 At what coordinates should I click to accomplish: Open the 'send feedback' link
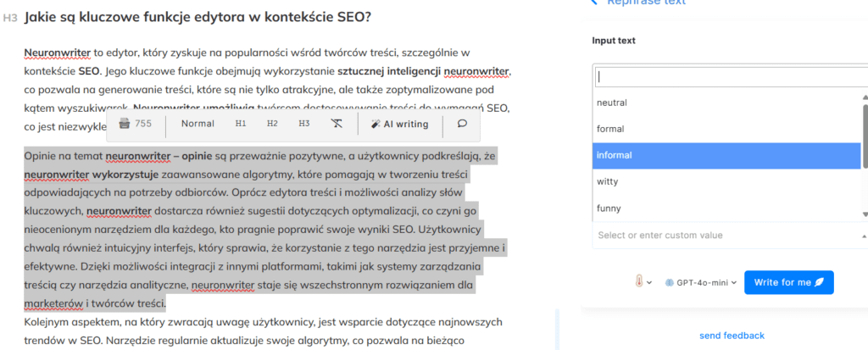point(732,336)
